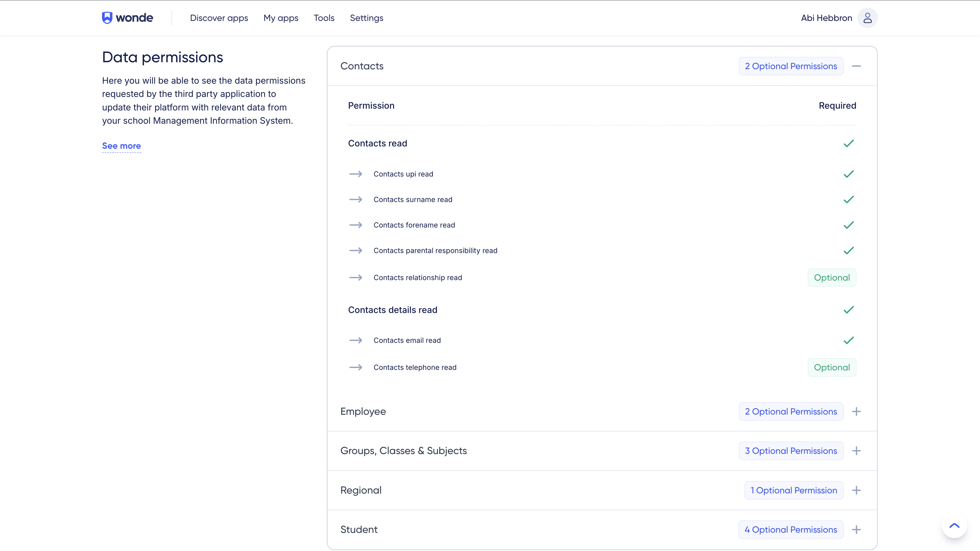Viewport: 980px width, 551px height.
Task: Click the checkmark for Contacts surname read
Action: tap(849, 200)
